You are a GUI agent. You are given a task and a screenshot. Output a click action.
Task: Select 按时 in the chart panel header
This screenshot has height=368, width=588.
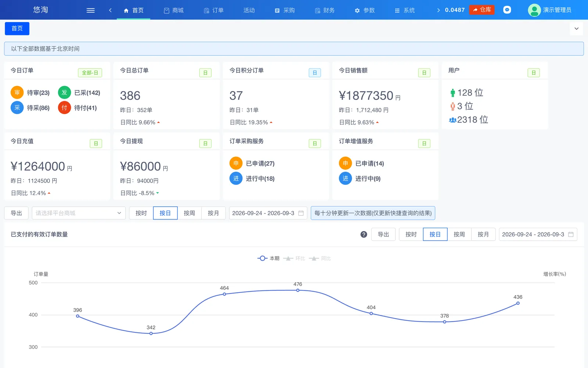[411, 234]
